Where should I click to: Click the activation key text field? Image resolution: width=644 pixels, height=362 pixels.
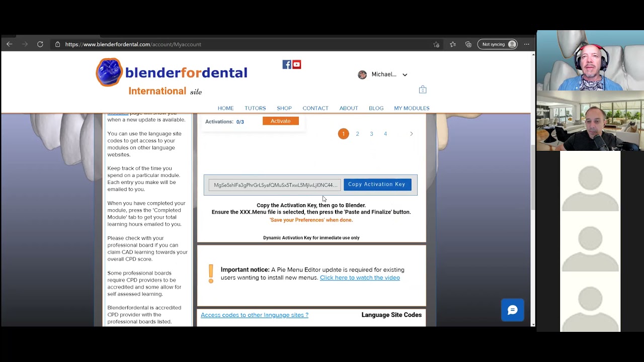click(x=275, y=185)
